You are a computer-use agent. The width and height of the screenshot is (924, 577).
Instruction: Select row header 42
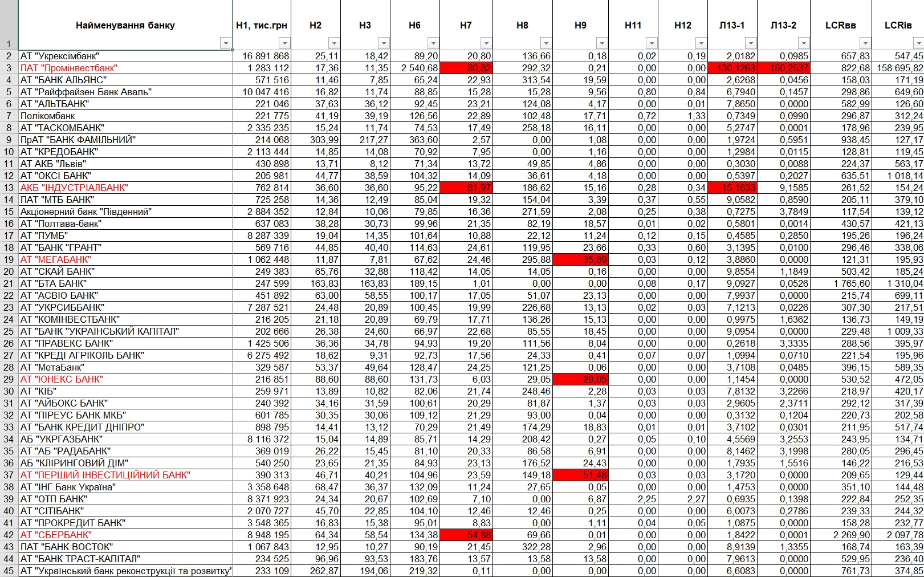pos(9,535)
